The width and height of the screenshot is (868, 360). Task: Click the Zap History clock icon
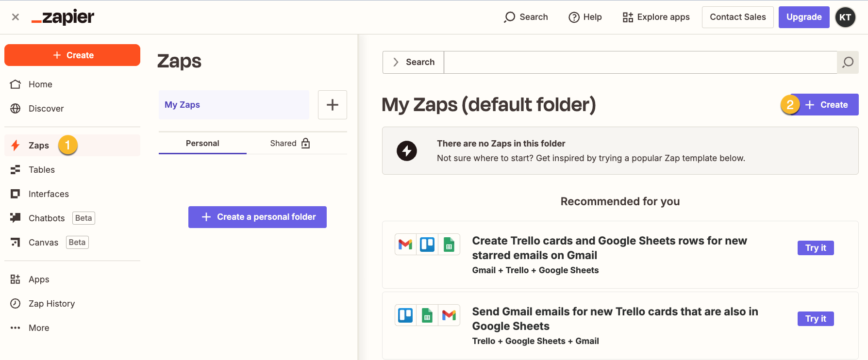pos(16,304)
